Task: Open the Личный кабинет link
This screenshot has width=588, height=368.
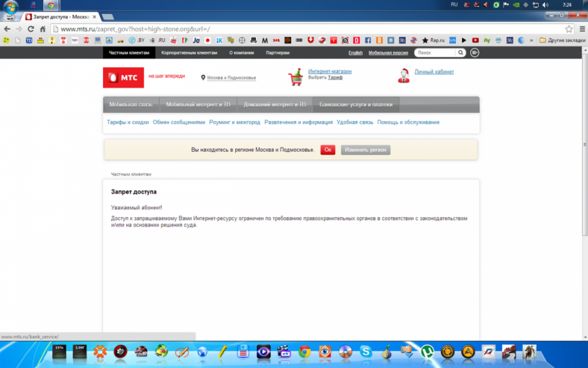Action: click(434, 71)
